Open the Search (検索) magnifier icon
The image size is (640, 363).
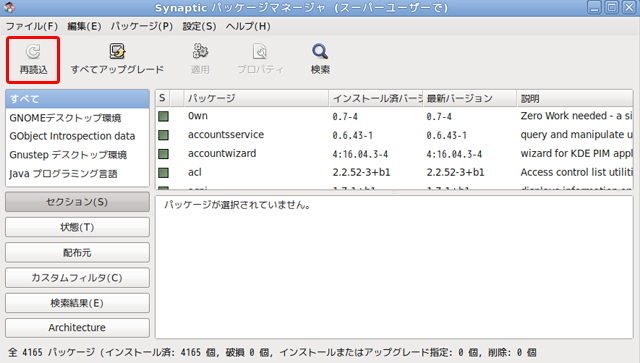pyautogui.click(x=320, y=51)
